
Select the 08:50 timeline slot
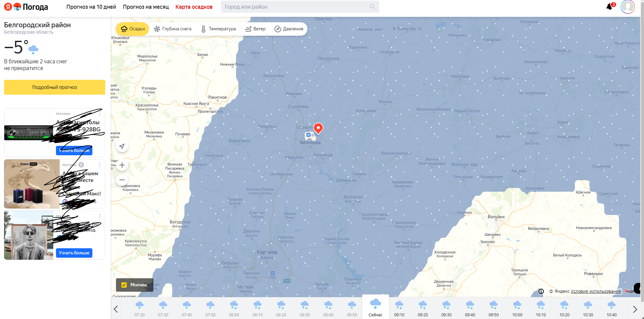352,309
